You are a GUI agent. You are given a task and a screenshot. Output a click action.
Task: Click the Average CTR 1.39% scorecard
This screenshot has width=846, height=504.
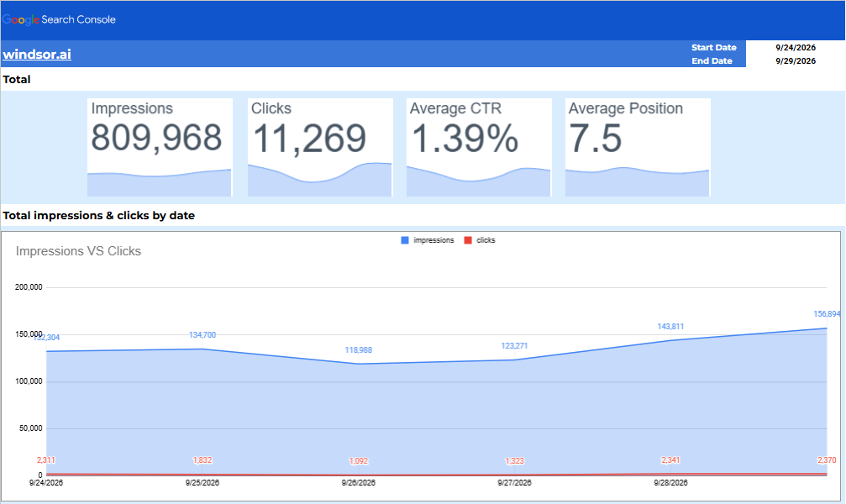(479, 147)
